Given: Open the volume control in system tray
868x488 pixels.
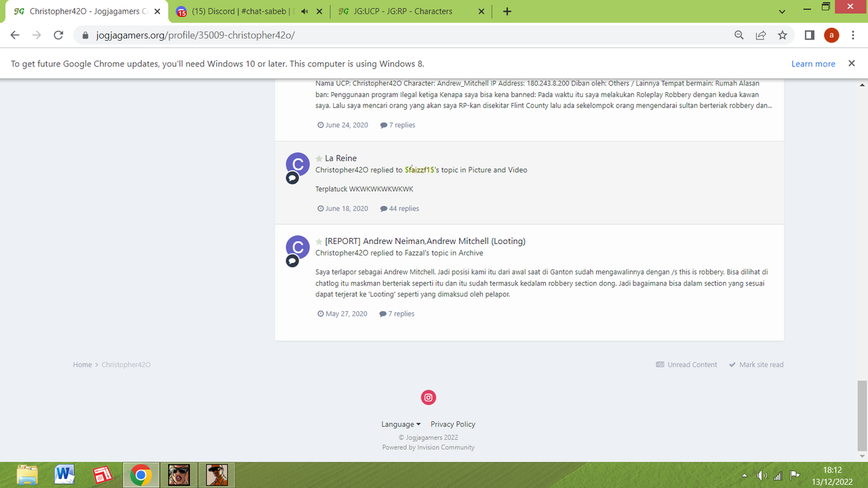Looking at the screenshot, I should [762, 475].
